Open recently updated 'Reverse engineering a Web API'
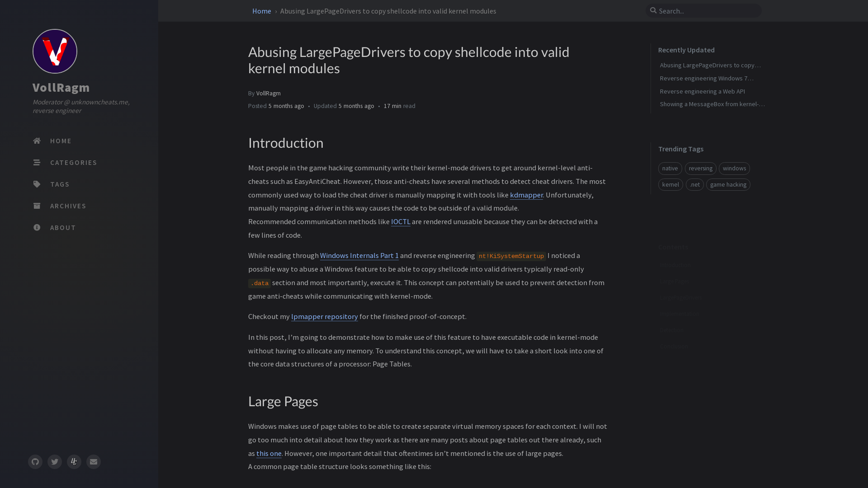868x488 pixels. pos(703,91)
